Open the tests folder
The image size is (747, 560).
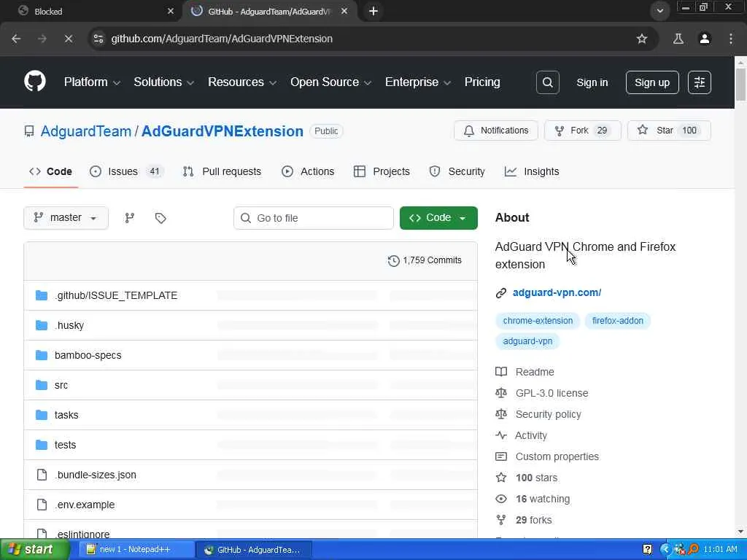pyautogui.click(x=65, y=445)
